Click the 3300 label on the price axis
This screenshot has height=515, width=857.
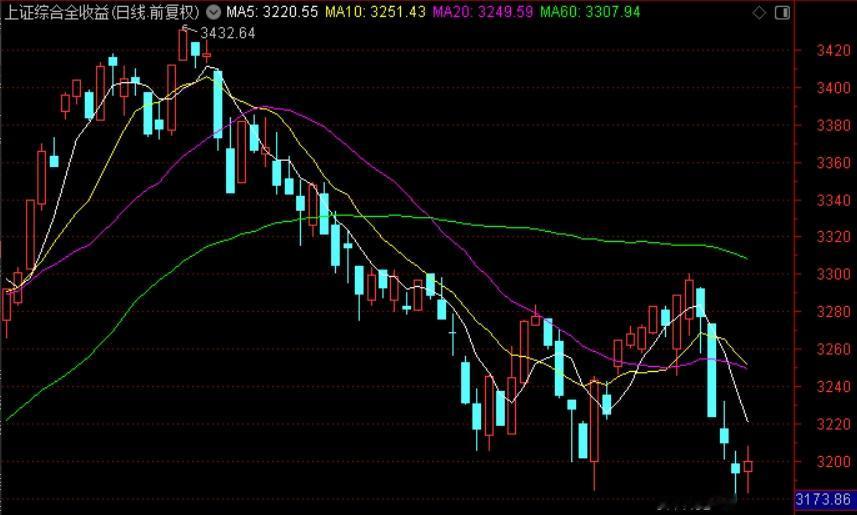coord(833,274)
